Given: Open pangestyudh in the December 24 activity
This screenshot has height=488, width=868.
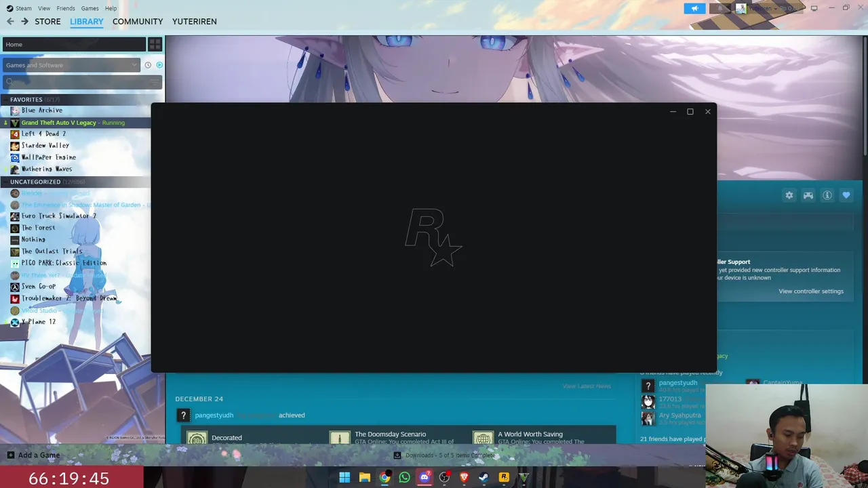Looking at the screenshot, I should coord(214,415).
